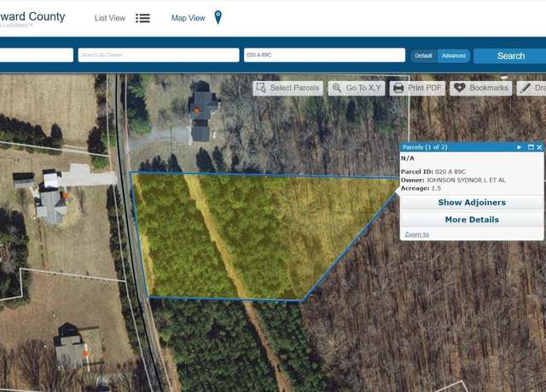
Task: Activate the Select Parcels tool
Action: (288, 88)
